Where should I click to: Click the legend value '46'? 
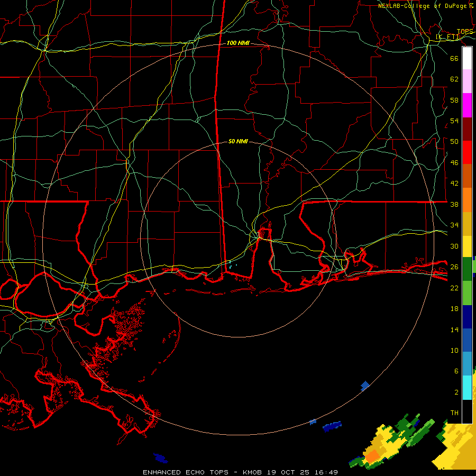tap(454, 163)
